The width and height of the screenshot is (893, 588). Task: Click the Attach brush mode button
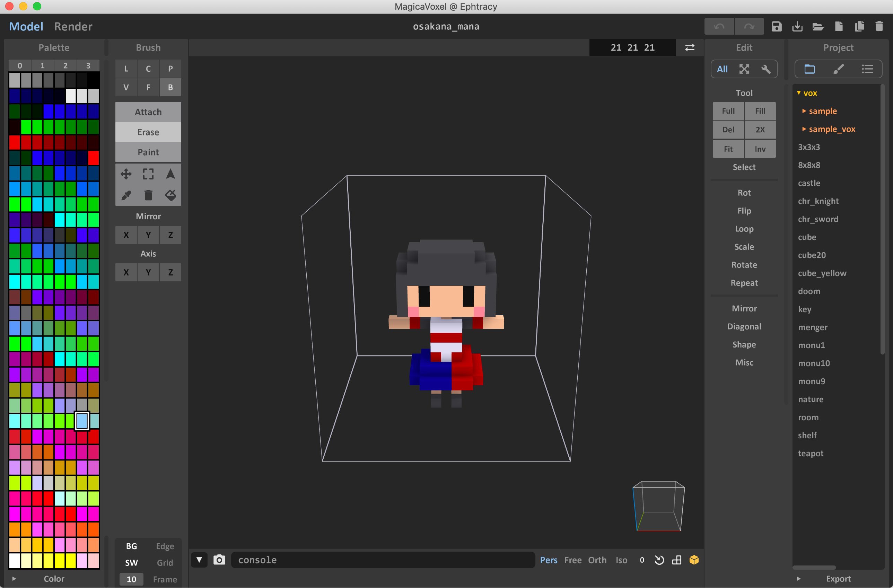(x=148, y=112)
